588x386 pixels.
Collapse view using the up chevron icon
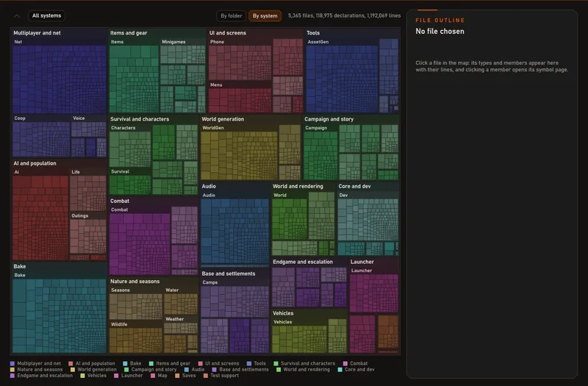(17, 15)
